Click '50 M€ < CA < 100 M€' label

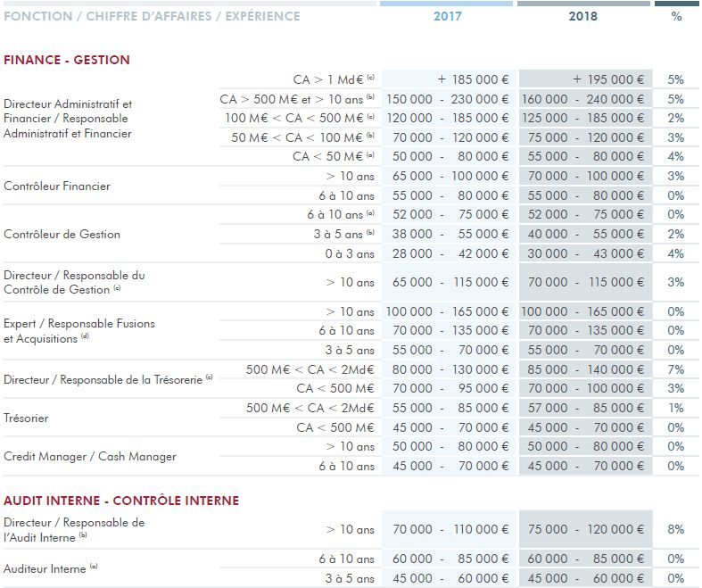point(302,137)
